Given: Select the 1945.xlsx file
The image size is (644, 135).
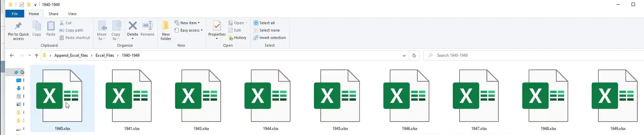Looking at the screenshot, I should 340,99.
